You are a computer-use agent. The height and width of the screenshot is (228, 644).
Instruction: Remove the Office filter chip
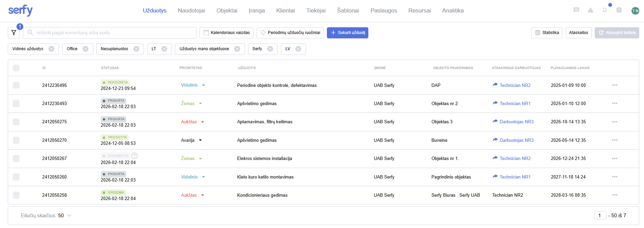click(x=86, y=49)
